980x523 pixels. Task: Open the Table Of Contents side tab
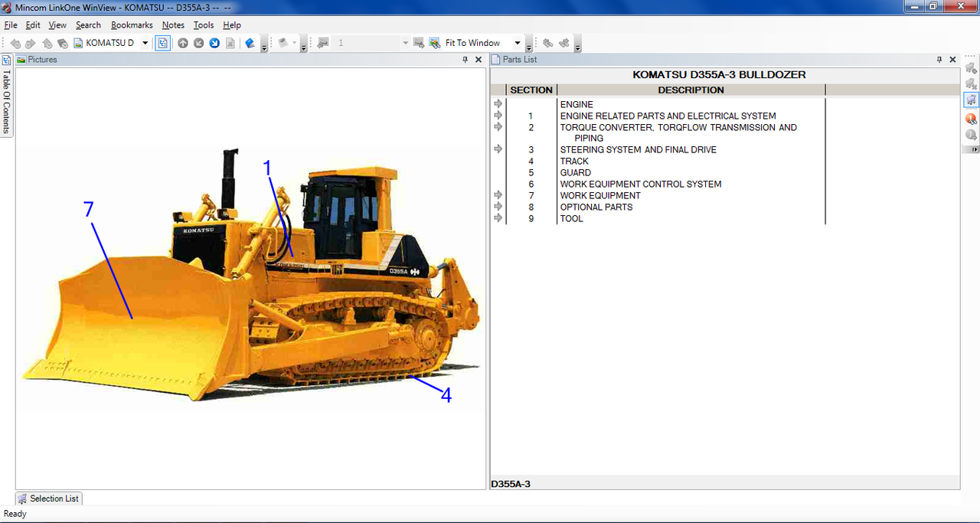pos(6,95)
